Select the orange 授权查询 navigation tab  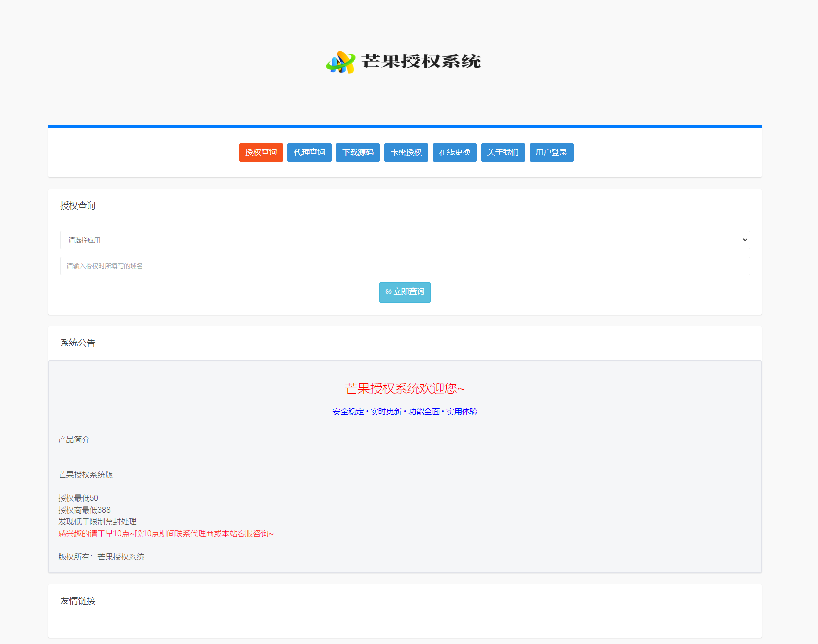tap(261, 152)
